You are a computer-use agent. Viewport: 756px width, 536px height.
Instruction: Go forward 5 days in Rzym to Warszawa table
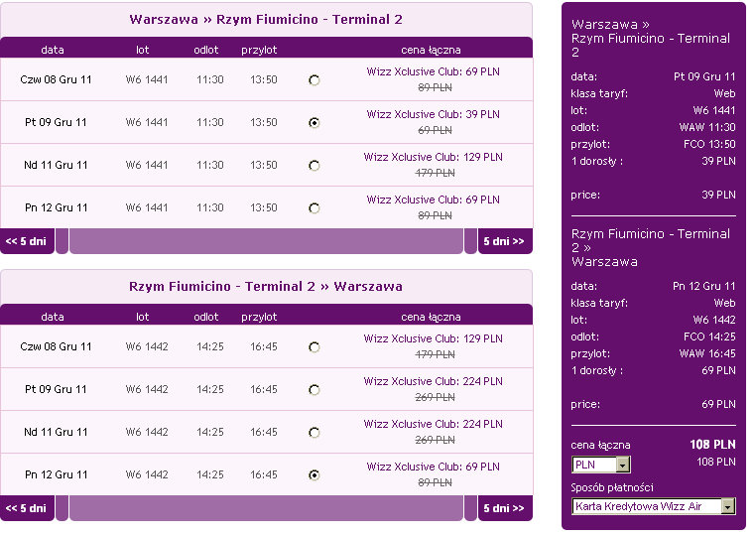(505, 508)
